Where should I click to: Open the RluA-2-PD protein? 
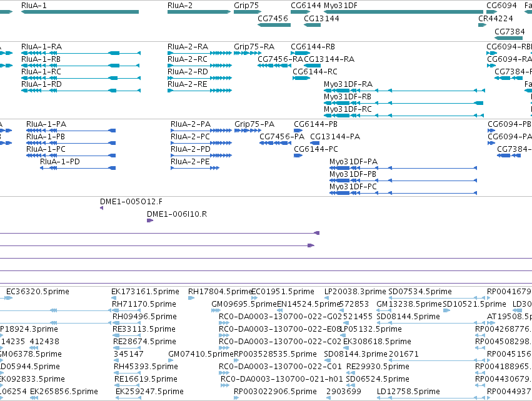click(x=201, y=156)
